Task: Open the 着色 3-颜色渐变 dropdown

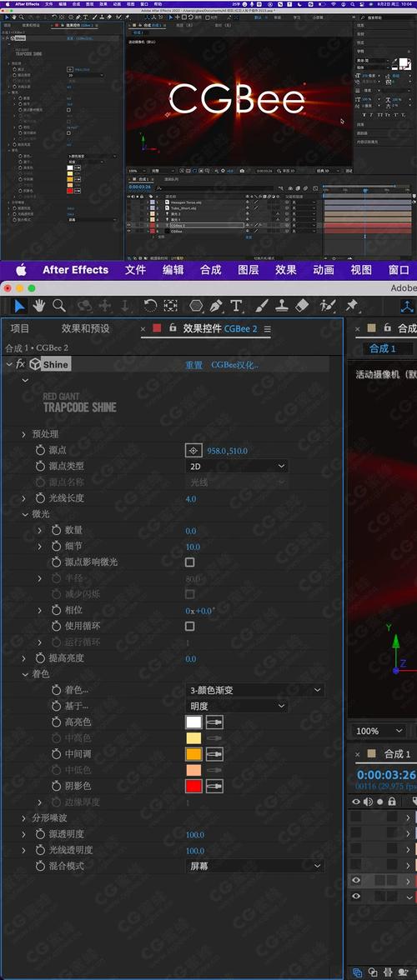Action: pos(255,690)
